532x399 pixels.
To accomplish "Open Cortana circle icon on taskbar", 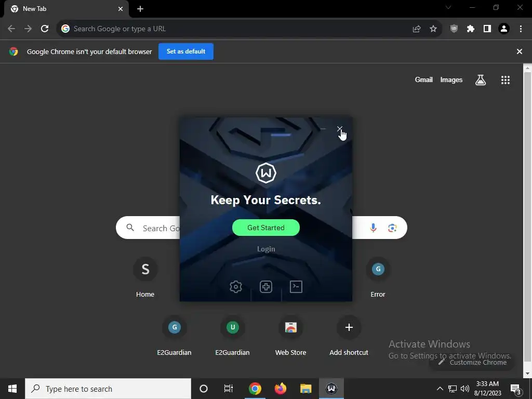I will point(204,389).
